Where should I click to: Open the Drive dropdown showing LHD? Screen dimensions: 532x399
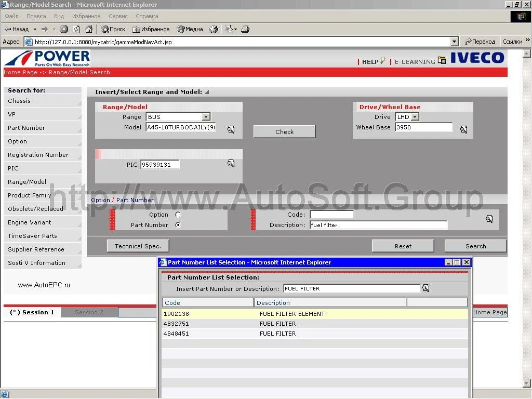pyautogui.click(x=415, y=117)
